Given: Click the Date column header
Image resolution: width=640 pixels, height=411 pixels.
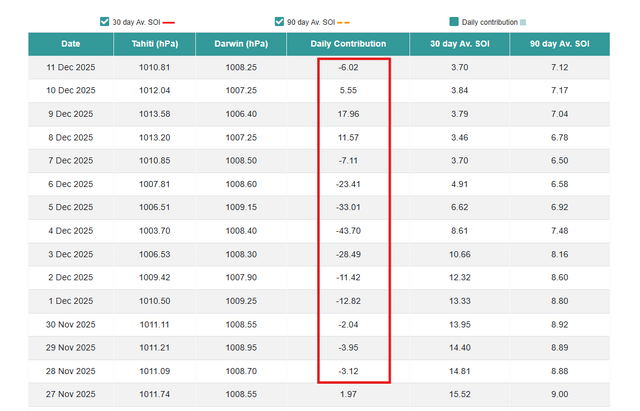Looking at the screenshot, I should (71, 44).
